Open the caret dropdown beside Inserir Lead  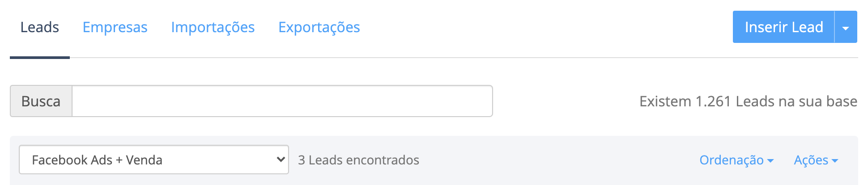(x=846, y=27)
